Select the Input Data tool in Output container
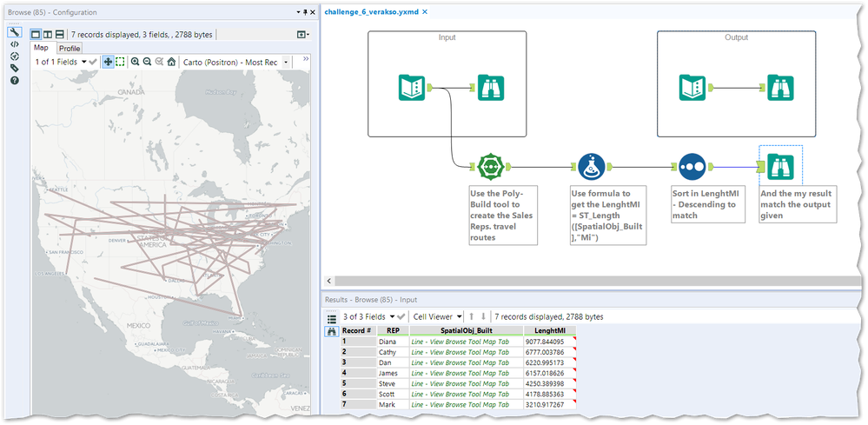This screenshot has width=868, height=425. 692,87
